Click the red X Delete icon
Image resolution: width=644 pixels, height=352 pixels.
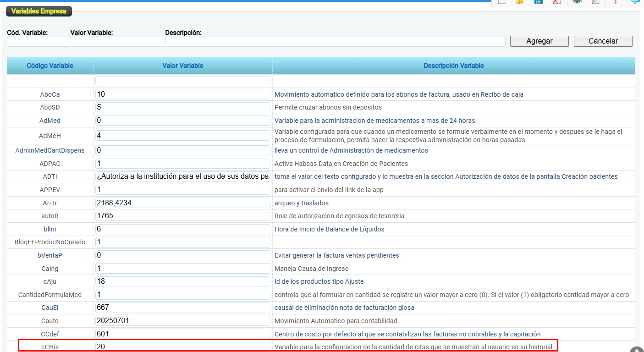[x=556, y=2]
